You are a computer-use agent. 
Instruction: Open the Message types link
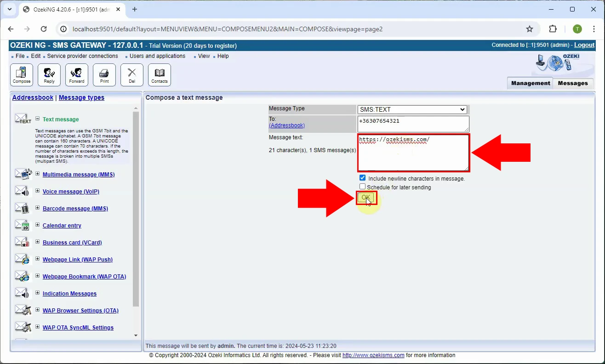point(81,97)
